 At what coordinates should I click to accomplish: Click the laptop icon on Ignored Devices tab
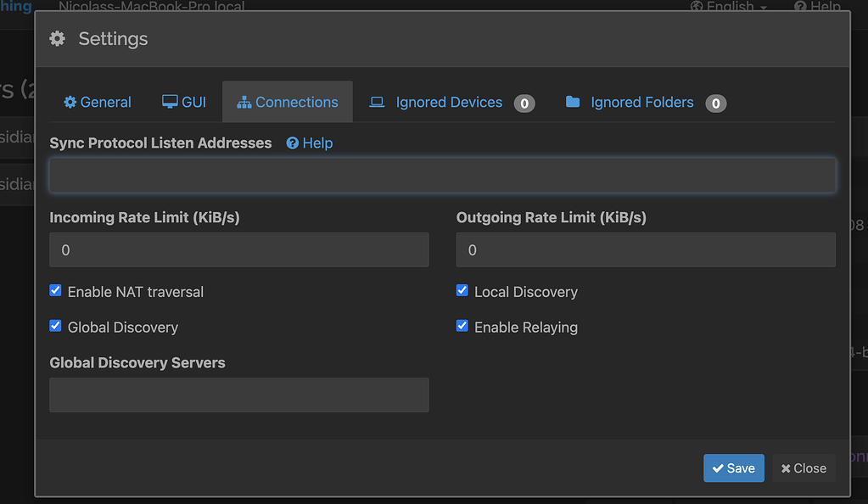pyautogui.click(x=375, y=101)
